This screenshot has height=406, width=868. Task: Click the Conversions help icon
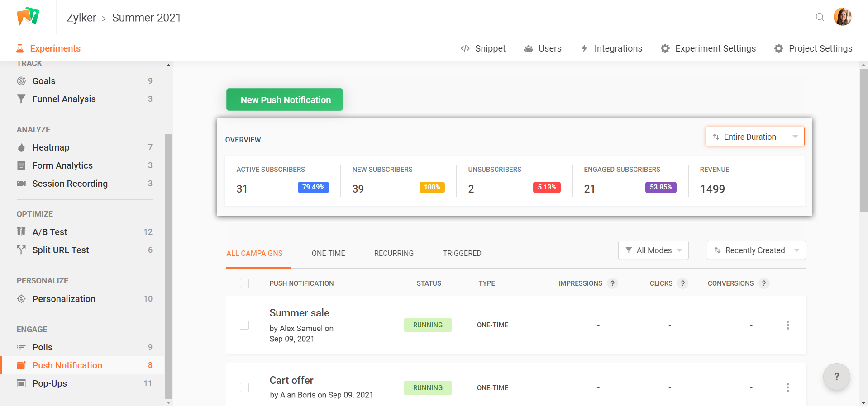tap(764, 283)
